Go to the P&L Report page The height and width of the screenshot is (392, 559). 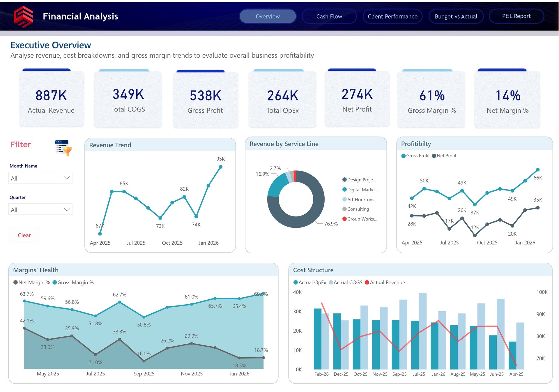click(516, 16)
